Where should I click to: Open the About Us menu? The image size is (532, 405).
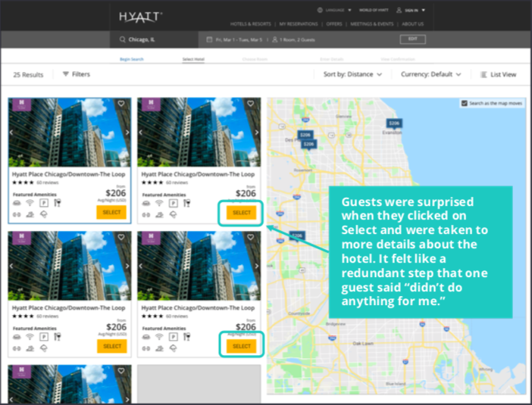click(412, 24)
